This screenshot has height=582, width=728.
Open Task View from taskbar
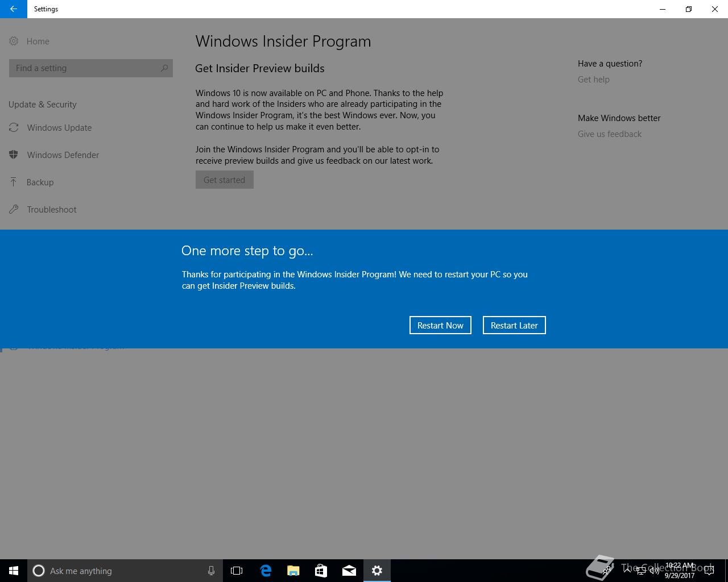[237, 571]
